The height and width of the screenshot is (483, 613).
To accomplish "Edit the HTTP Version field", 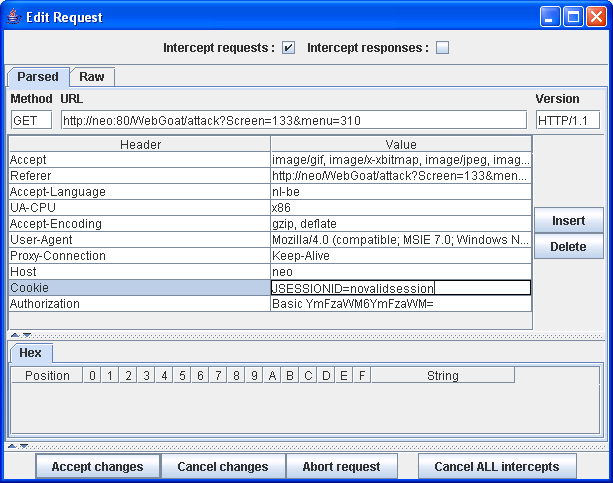I will coord(567,120).
